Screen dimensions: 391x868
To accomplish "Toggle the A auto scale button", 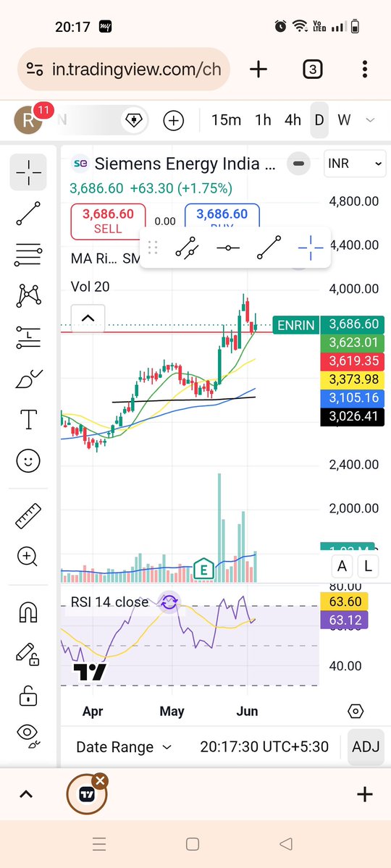I will pyautogui.click(x=342, y=566).
